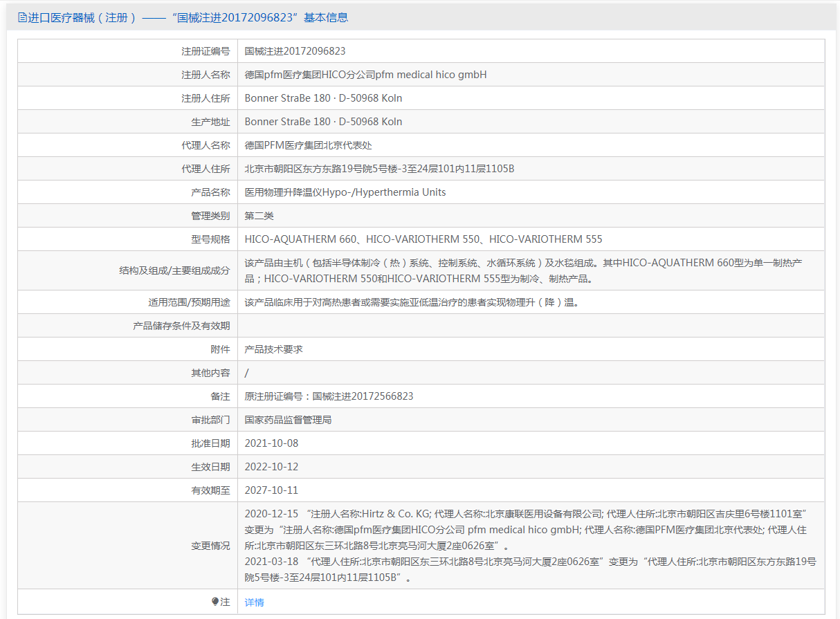Click the bulb icon beside 注 label
Screen dimensions: 840x619
point(215,602)
